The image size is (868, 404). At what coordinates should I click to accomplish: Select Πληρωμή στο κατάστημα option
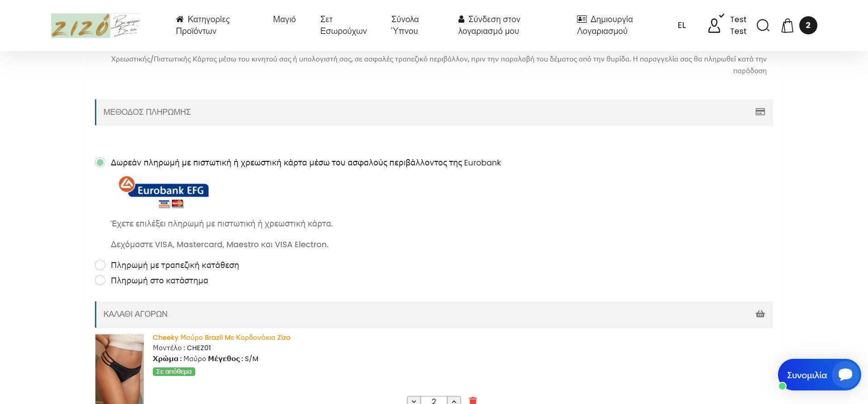(100, 281)
